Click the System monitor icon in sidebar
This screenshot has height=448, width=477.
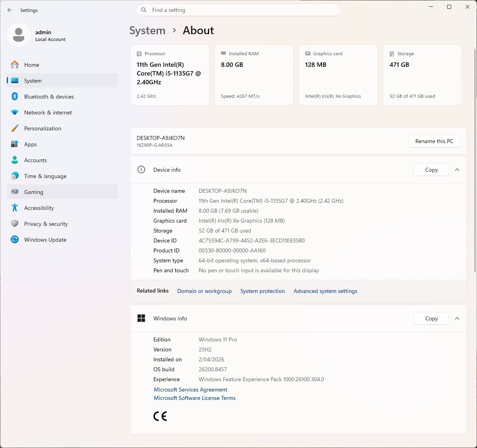pyautogui.click(x=15, y=80)
